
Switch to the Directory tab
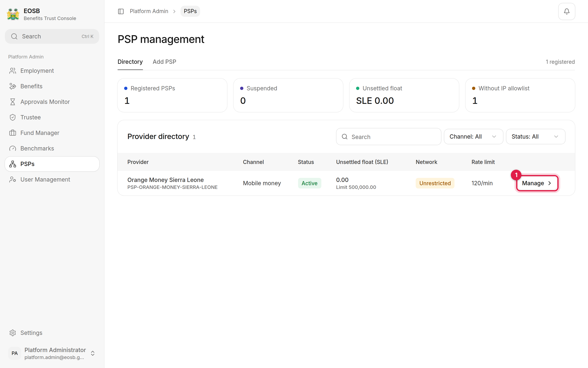[130, 62]
